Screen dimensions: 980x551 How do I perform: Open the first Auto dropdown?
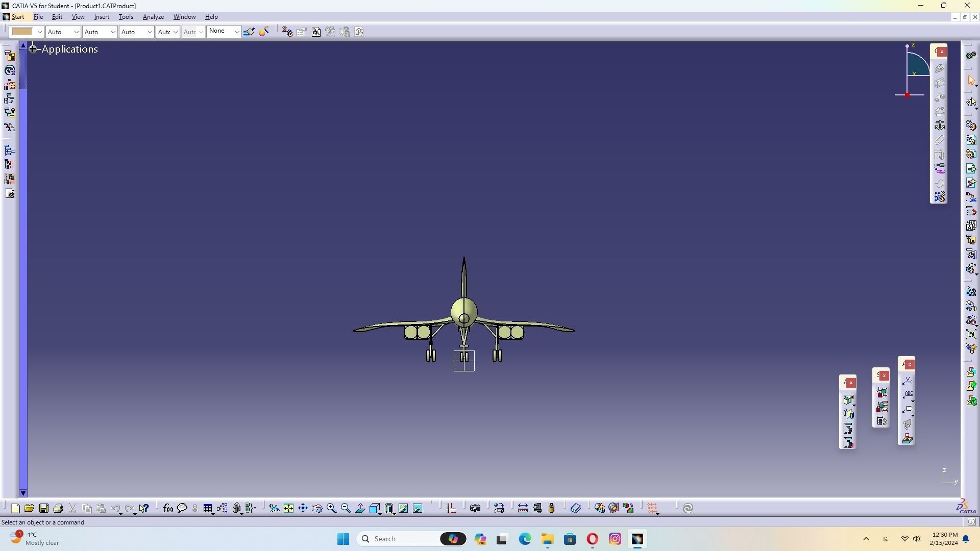tap(63, 32)
